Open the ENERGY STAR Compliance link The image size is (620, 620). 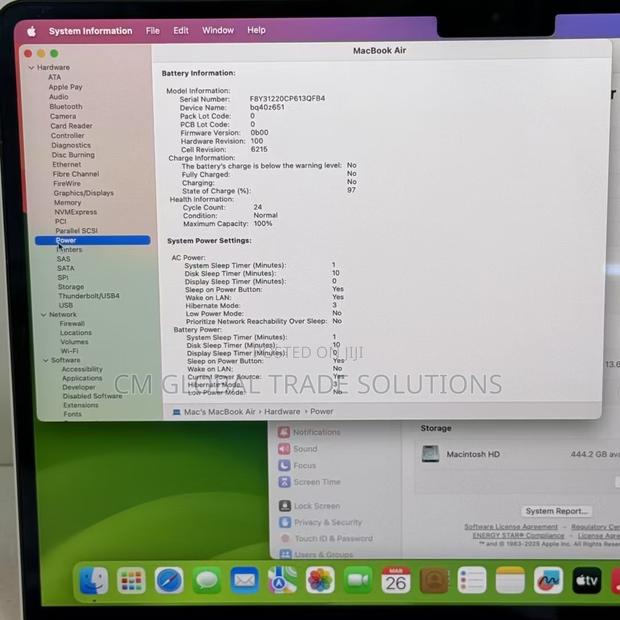pos(518,535)
